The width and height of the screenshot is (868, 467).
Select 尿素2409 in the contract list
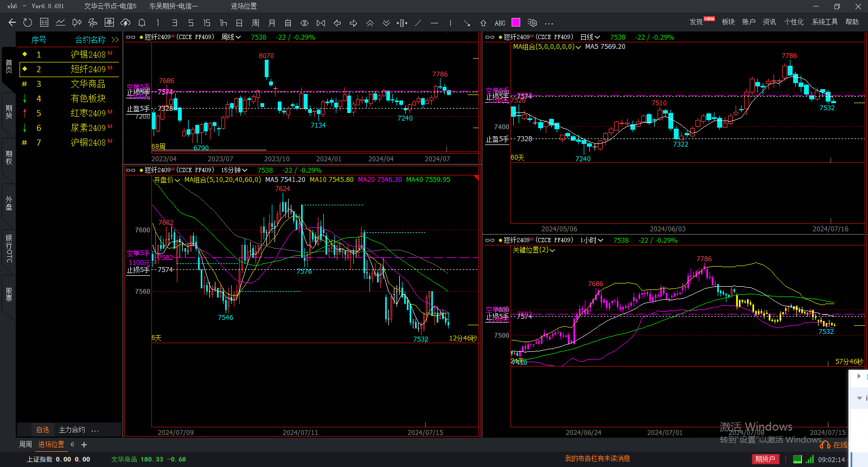pyautogui.click(x=69, y=128)
